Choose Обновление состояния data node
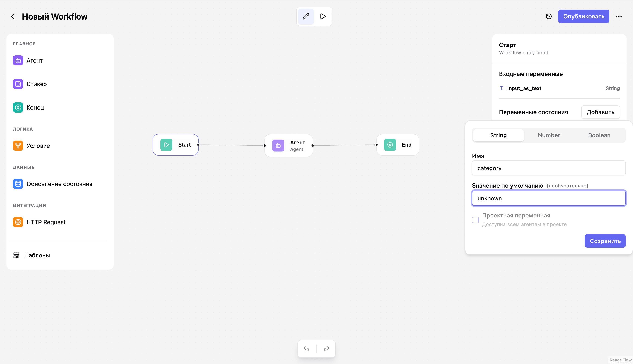The width and height of the screenshot is (633, 364). click(x=59, y=184)
